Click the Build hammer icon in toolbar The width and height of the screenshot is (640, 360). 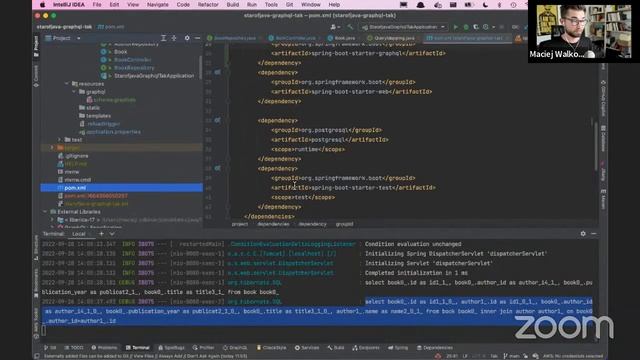(350, 27)
